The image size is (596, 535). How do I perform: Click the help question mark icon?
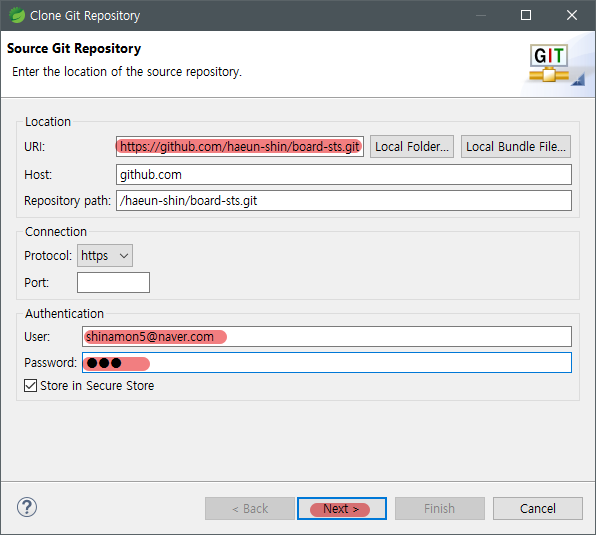point(27,507)
